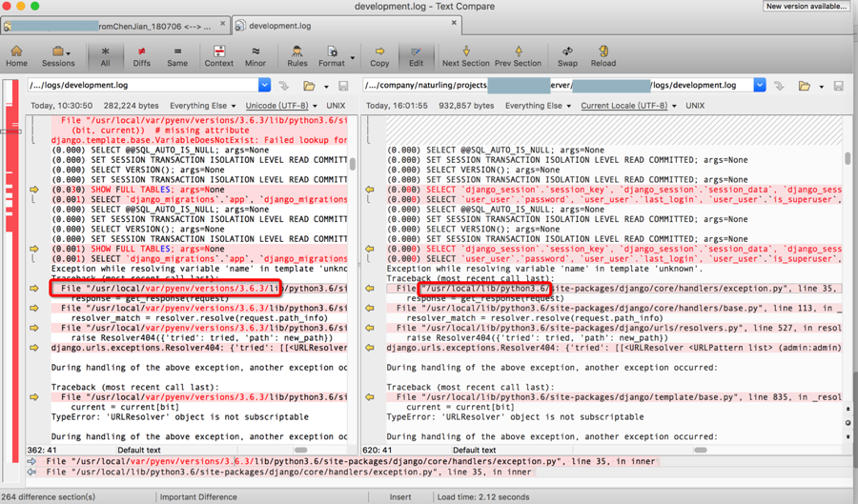The image size is (858, 504).
Task: Click the New version available button
Action: click(x=806, y=7)
